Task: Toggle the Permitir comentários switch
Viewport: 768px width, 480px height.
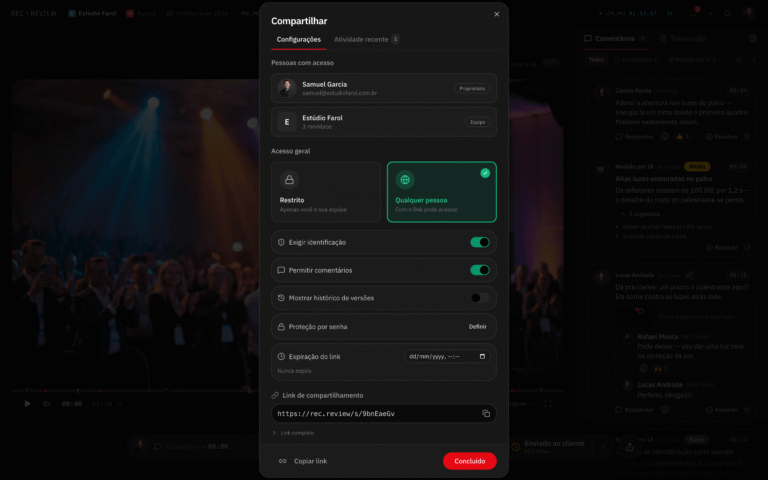Action: point(480,270)
